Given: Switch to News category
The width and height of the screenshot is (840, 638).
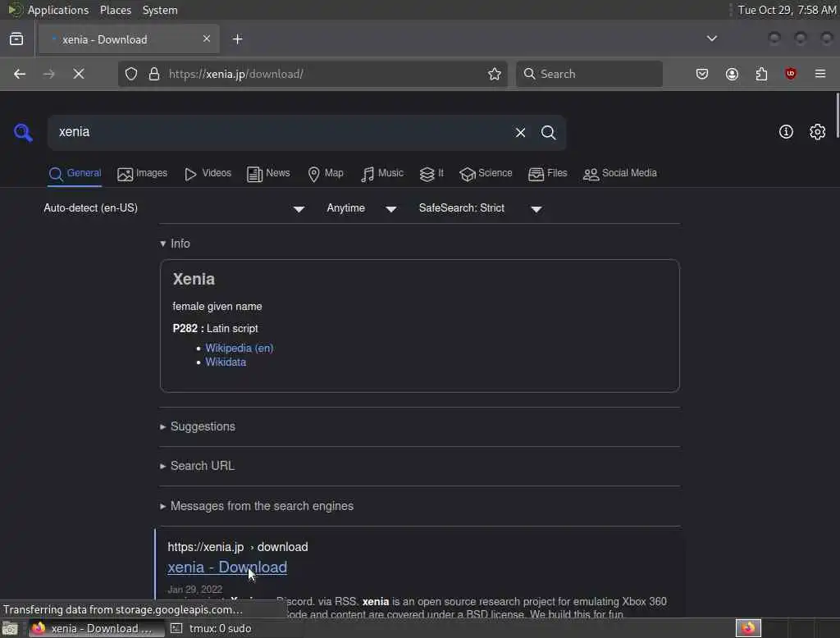Looking at the screenshot, I should (268, 174).
